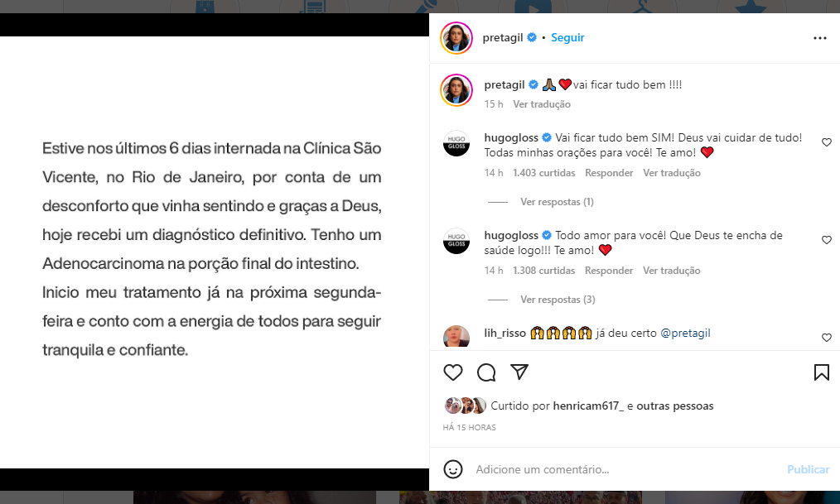Open emoji picker smiley icon

[452, 469]
